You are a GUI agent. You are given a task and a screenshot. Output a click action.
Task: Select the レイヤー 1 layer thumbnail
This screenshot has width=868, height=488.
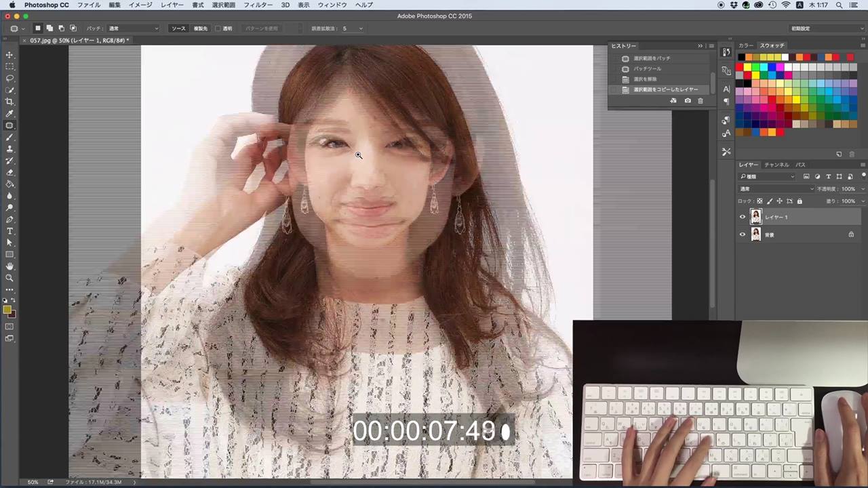click(755, 217)
